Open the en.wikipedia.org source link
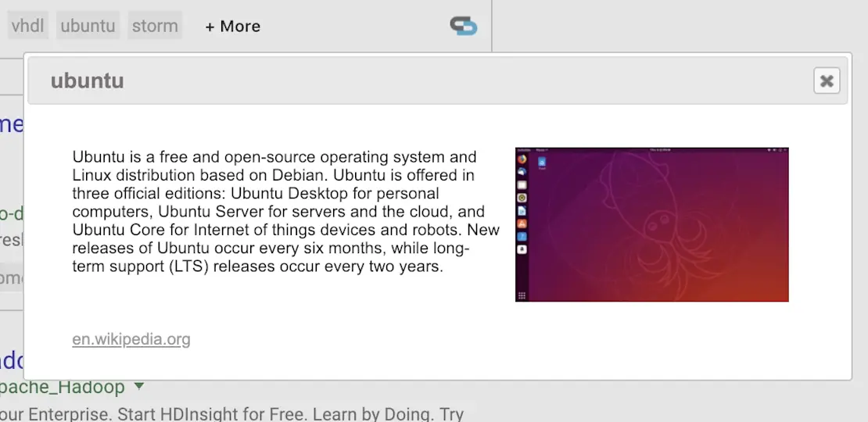The image size is (868, 422). tap(131, 339)
